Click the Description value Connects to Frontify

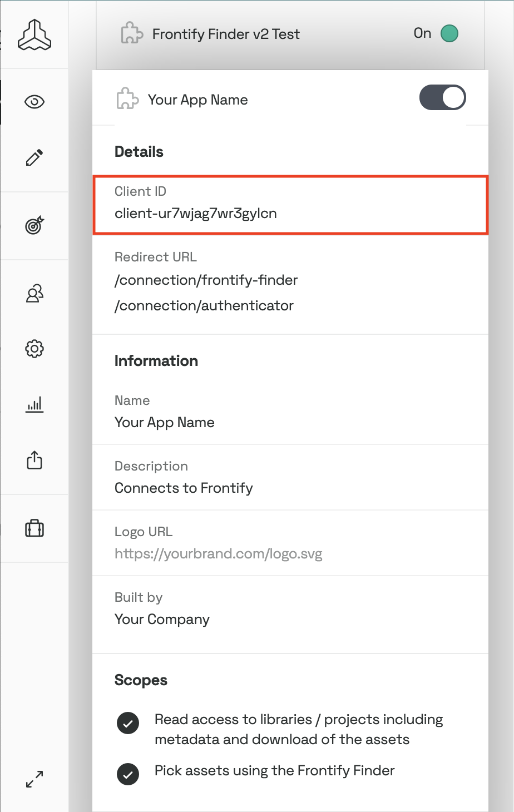[x=184, y=488]
